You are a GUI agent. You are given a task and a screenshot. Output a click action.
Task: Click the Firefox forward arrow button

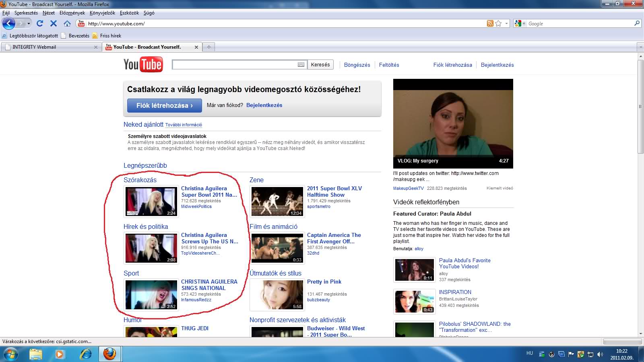coord(20,23)
